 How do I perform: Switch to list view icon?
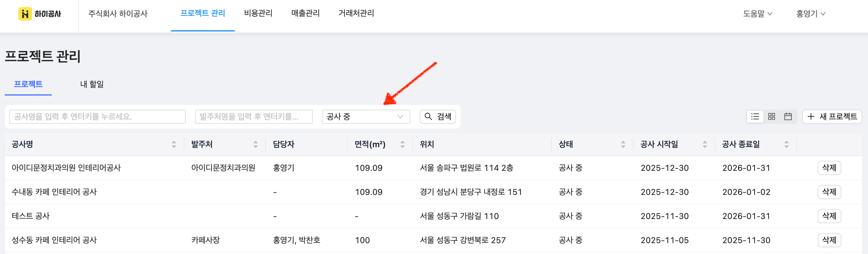pyautogui.click(x=755, y=117)
